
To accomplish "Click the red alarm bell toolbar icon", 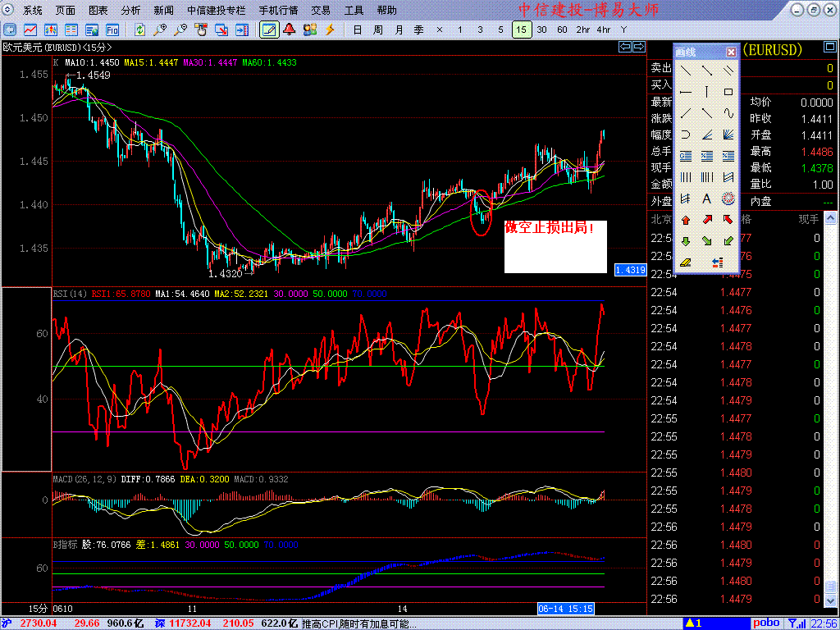I will pyautogui.click(x=289, y=30).
